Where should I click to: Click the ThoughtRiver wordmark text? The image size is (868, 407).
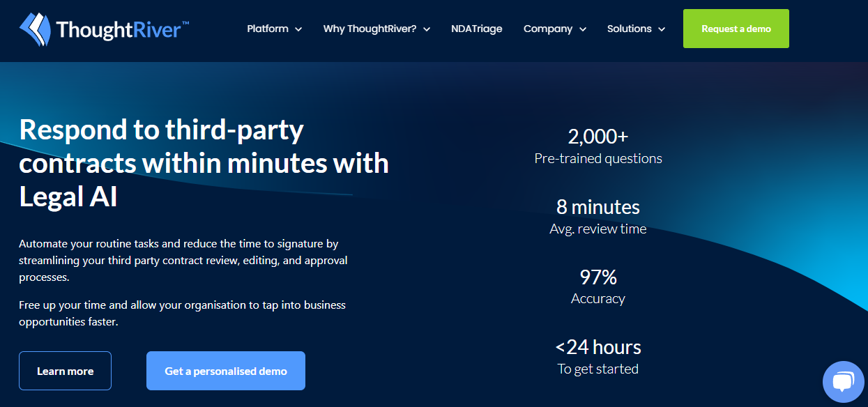coord(123,29)
